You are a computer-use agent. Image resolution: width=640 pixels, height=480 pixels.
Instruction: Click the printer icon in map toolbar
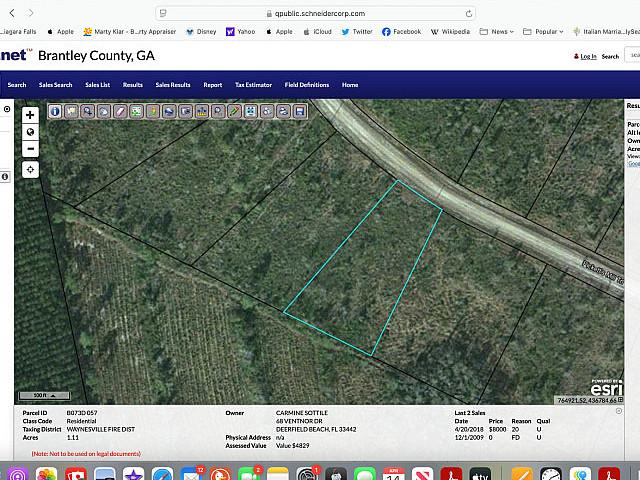pyautogui.click(x=283, y=111)
